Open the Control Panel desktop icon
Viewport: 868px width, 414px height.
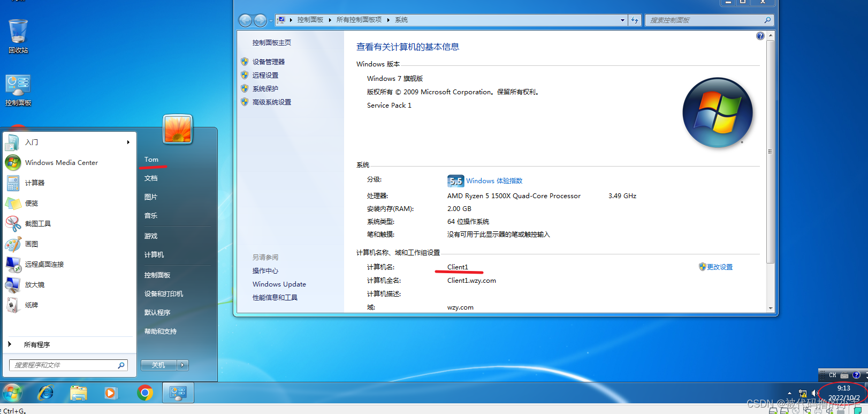point(18,90)
